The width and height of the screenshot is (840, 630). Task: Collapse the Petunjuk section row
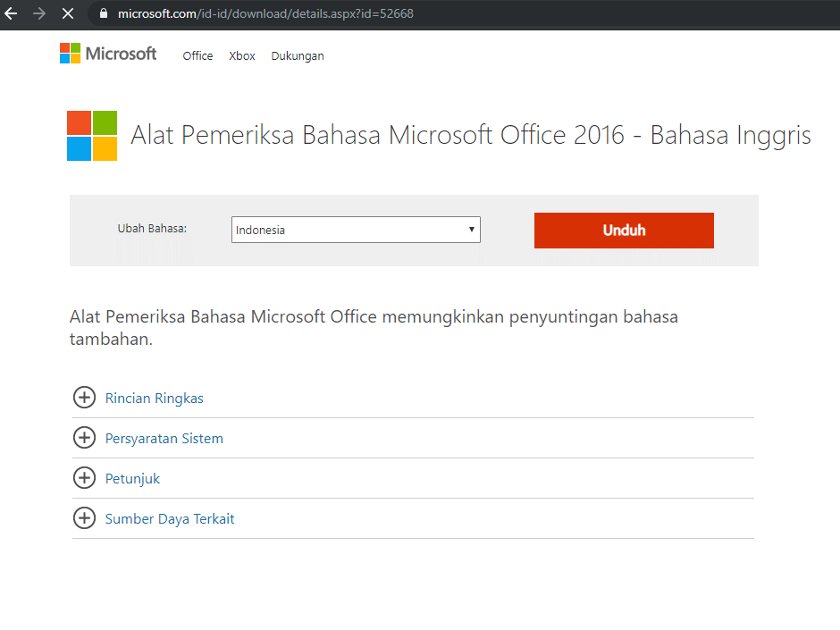point(132,478)
